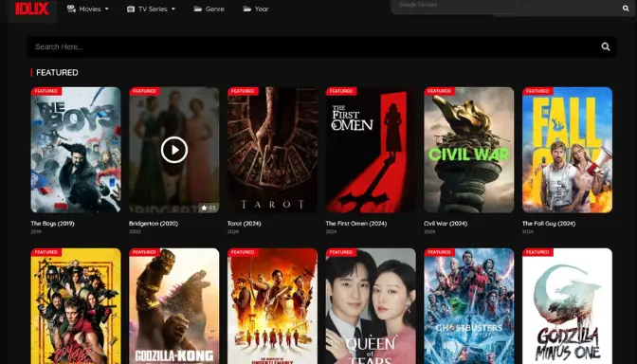
Task: Click the IDLIX logo
Action: coord(32,9)
